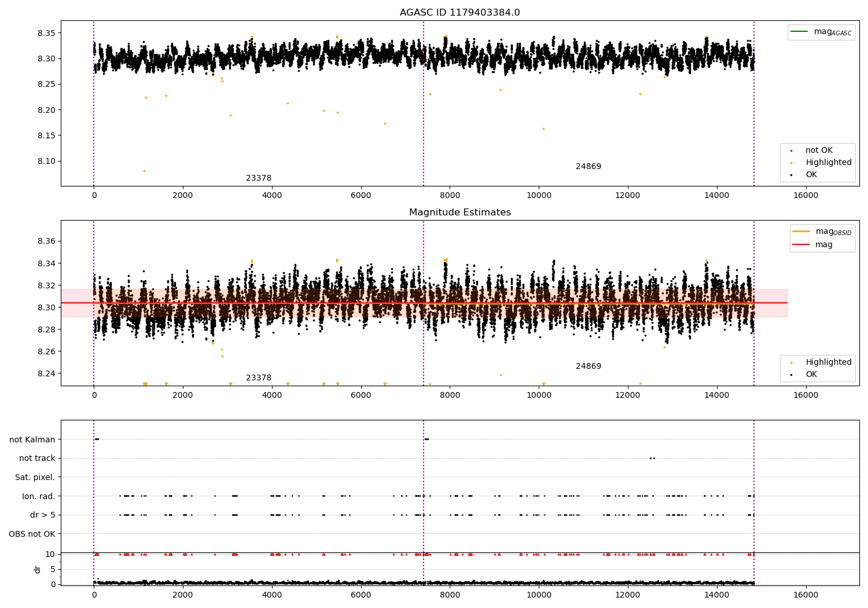Viewport: 868px width, 608px height.
Task: Click the 5 tick on the dr axis
Action: [x=53, y=569]
